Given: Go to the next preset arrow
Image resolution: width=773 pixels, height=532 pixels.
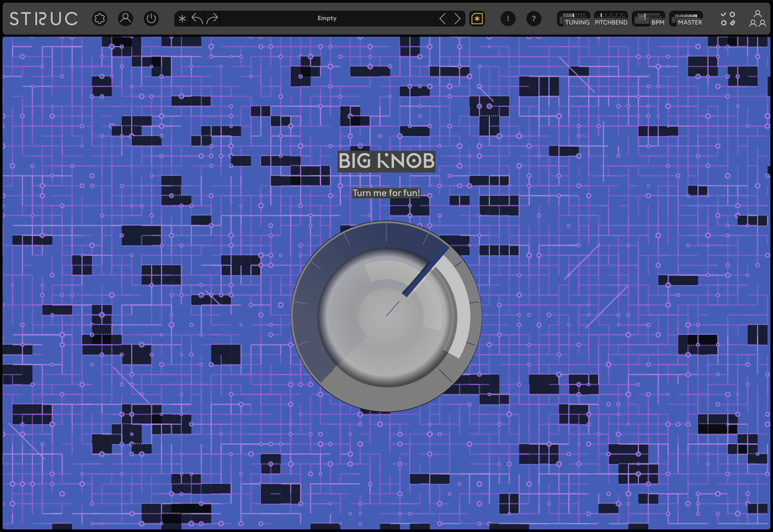Looking at the screenshot, I should click(458, 19).
